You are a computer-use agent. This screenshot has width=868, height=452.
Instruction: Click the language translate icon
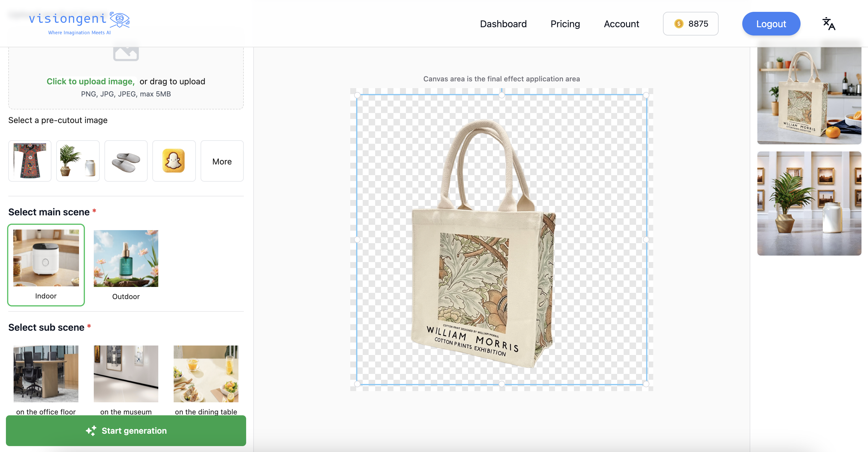829,24
